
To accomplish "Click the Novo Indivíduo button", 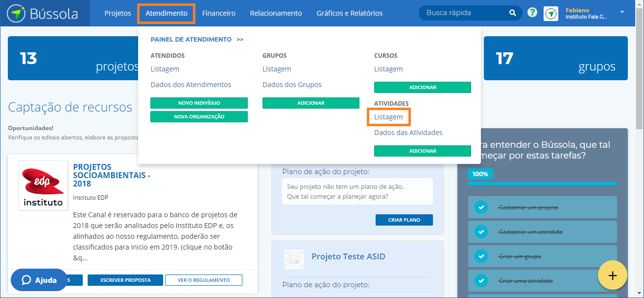I will [199, 103].
